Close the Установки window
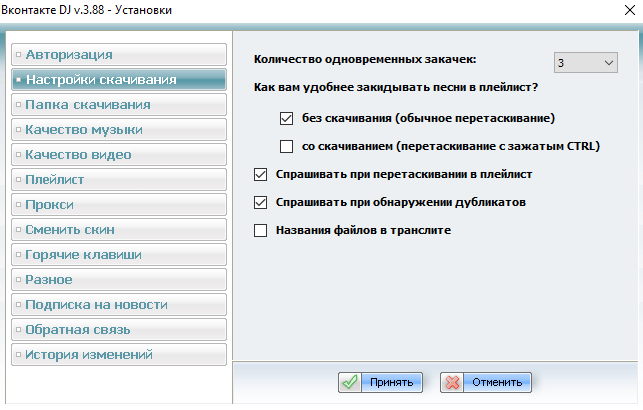 click(x=630, y=10)
